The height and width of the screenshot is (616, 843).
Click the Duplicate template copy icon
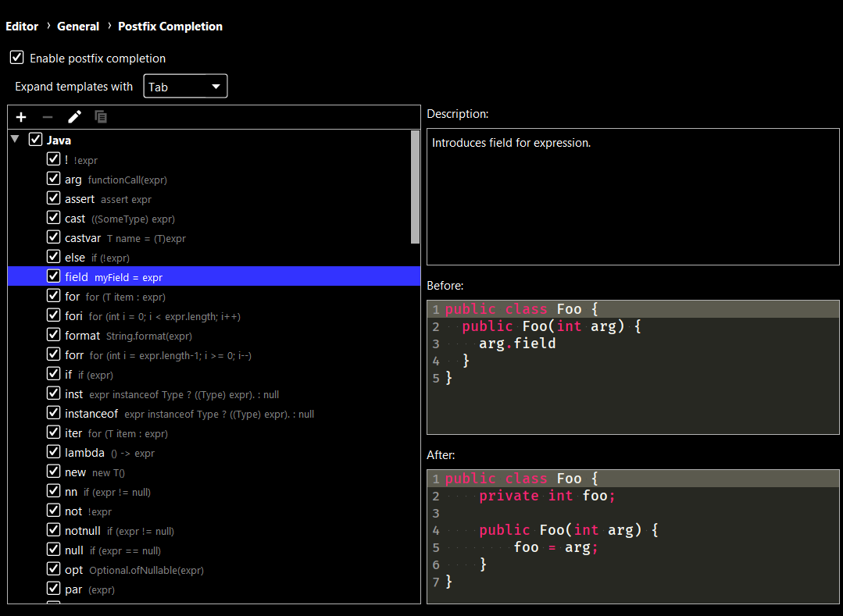click(x=101, y=117)
